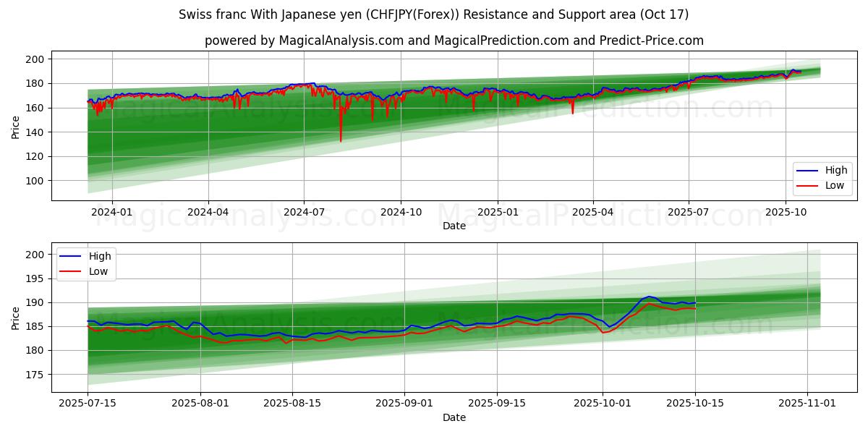Click the red Low line sample in top legend
The width and height of the screenshot is (868, 434).
[x=807, y=185]
